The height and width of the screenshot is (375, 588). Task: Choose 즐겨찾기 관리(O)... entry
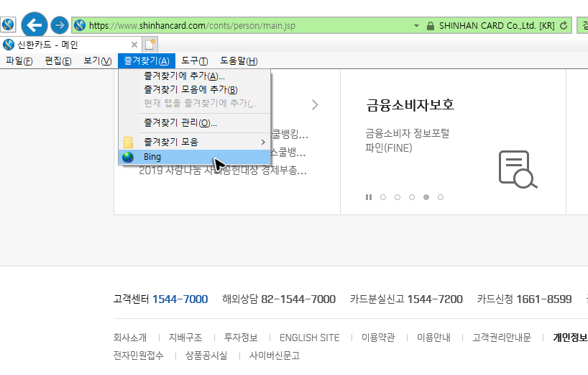pyautogui.click(x=195, y=123)
